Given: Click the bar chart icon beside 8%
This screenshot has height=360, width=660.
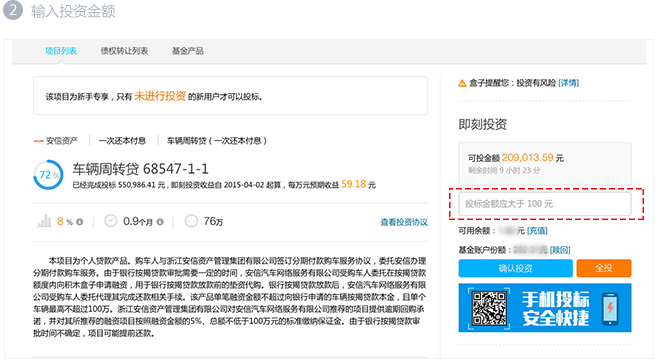Looking at the screenshot, I should coord(44,221).
